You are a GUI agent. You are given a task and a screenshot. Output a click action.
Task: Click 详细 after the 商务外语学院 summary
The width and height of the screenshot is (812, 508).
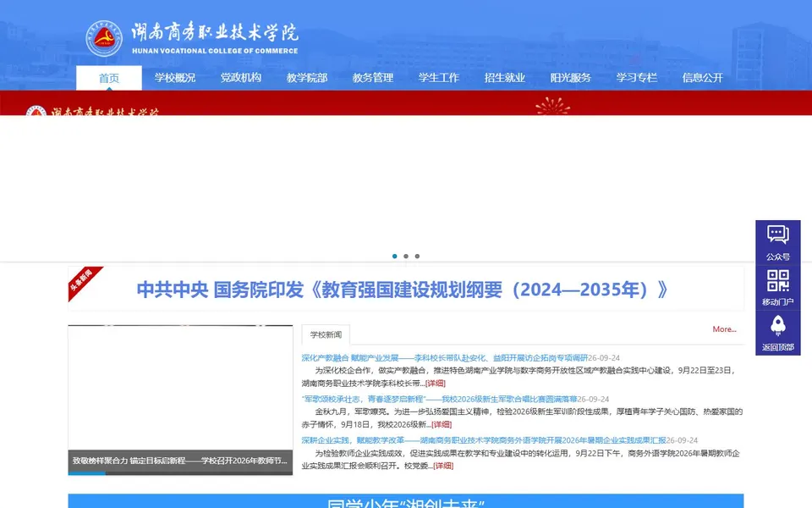[443, 466]
